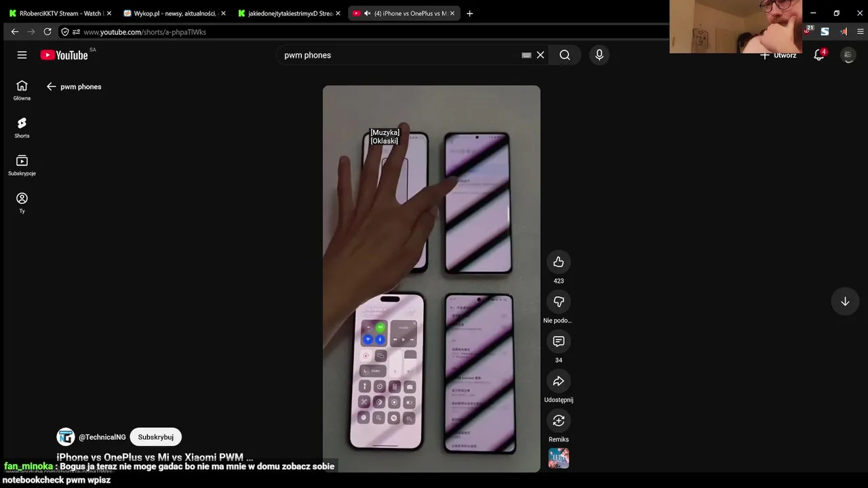Click the browser forward arrow
The width and height of the screenshot is (868, 488).
click(x=31, y=32)
